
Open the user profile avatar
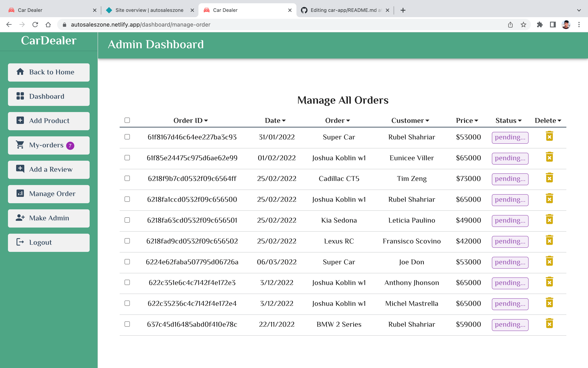566,25
